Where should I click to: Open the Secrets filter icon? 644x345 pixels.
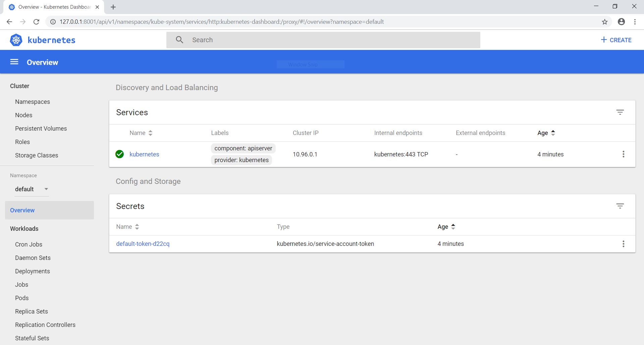coord(620,206)
